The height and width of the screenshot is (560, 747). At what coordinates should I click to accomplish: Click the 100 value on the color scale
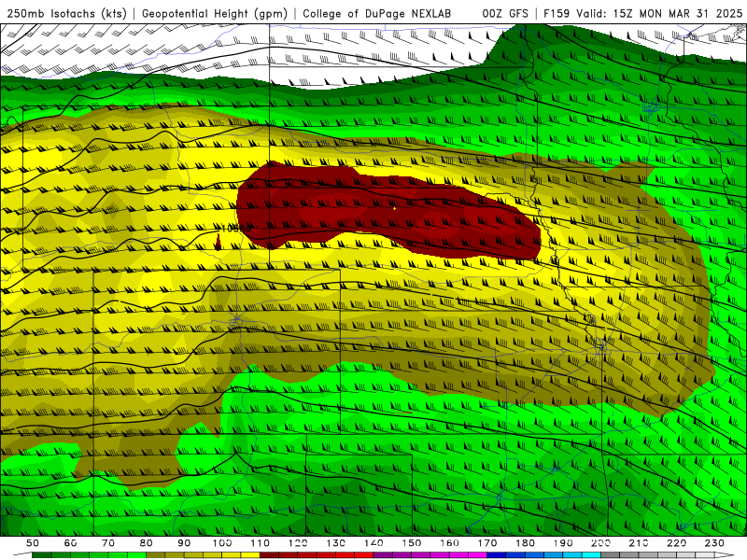222,543
